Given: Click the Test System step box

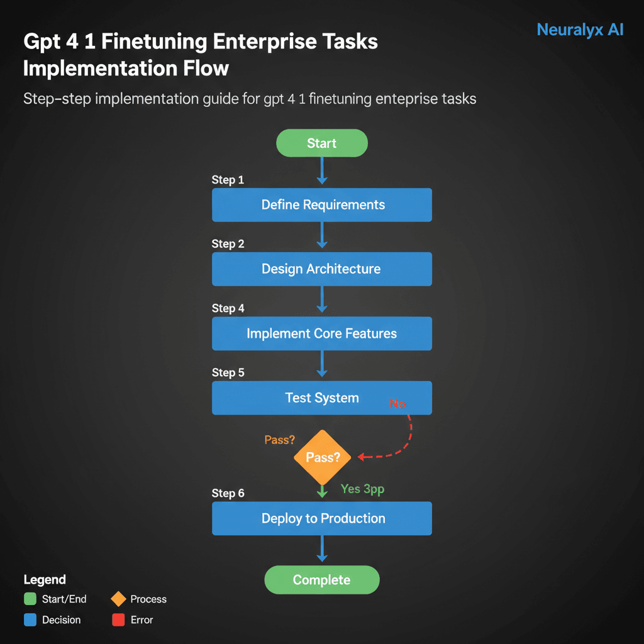Looking at the screenshot, I should [x=321, y=397].
